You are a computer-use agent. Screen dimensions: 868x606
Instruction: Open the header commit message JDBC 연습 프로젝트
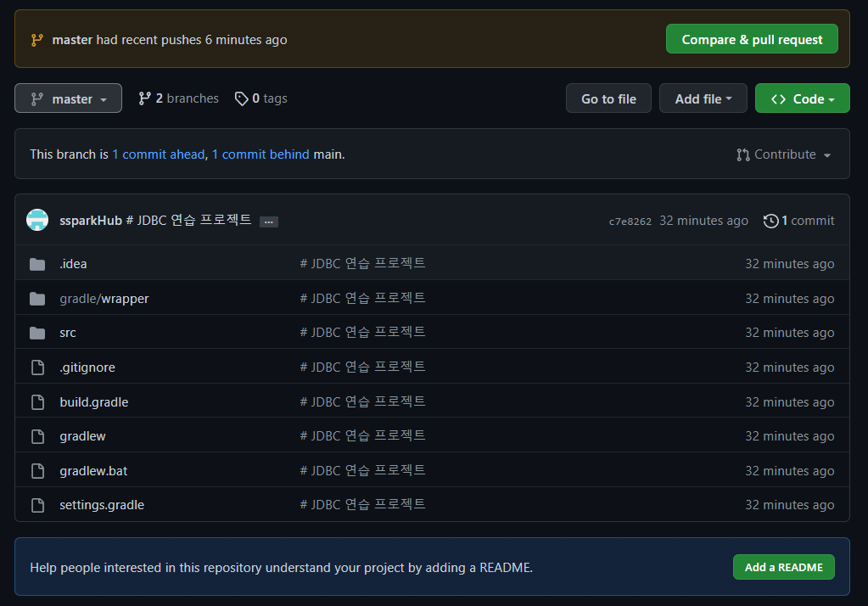pos(188,220)
